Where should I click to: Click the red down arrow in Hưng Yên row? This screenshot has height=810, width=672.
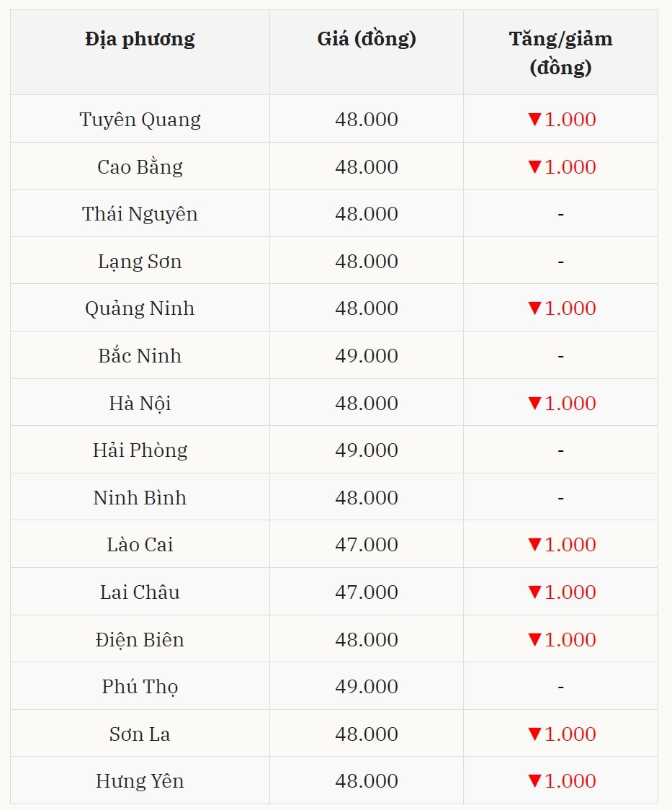point(534,781)
